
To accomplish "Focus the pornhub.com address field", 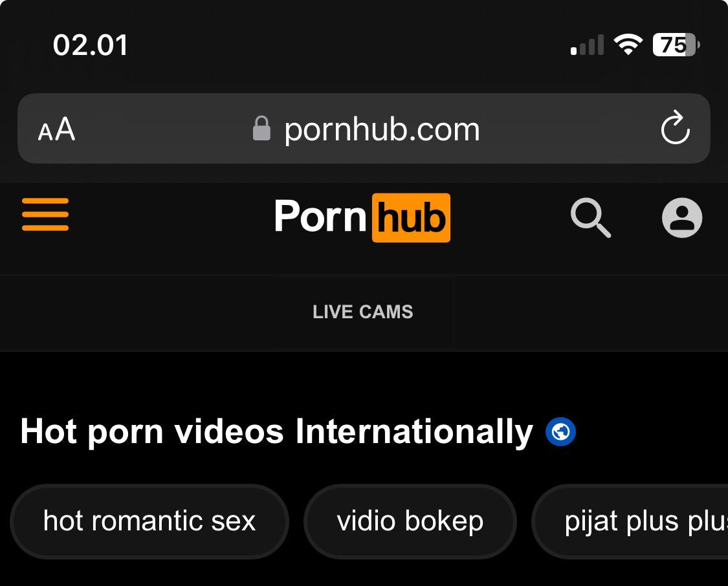I will [x=364, y=129].
